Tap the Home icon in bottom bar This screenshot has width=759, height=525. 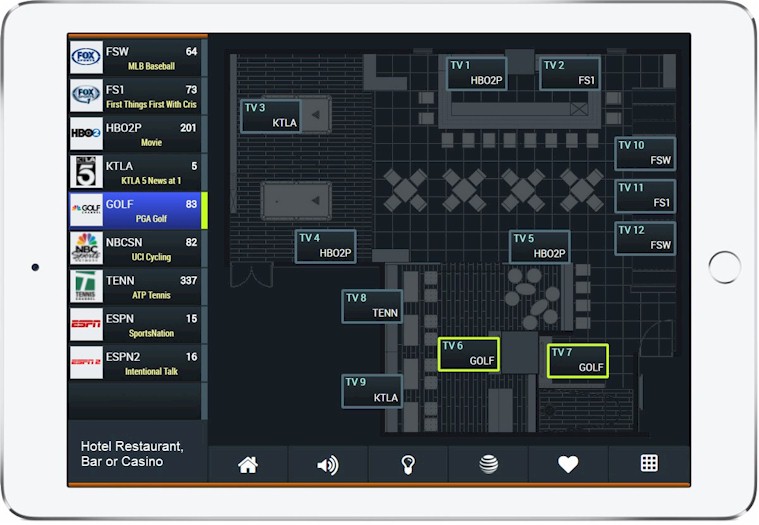point(248,465)
